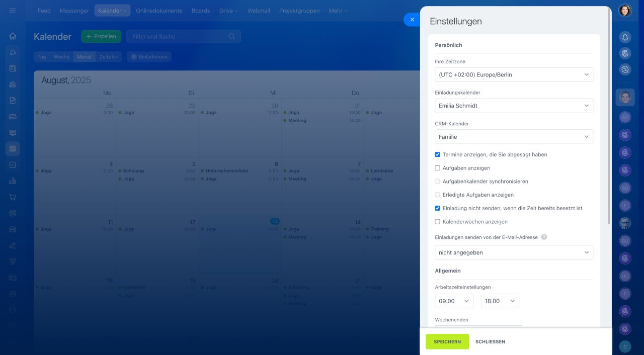Screen dimensions: 644x355
Task: Click the help question mark beside E-Mail-Adresse
Action: [544, 237]
